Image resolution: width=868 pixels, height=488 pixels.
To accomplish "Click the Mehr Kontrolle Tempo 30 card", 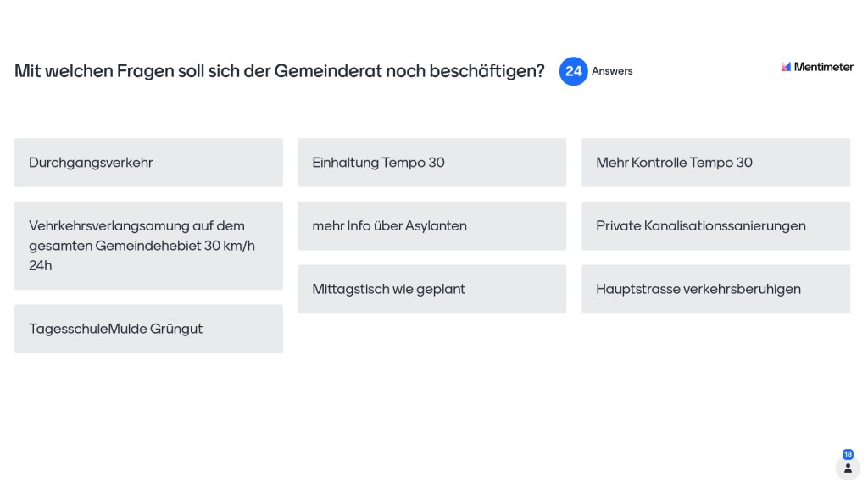I will [x=715, y=163].
